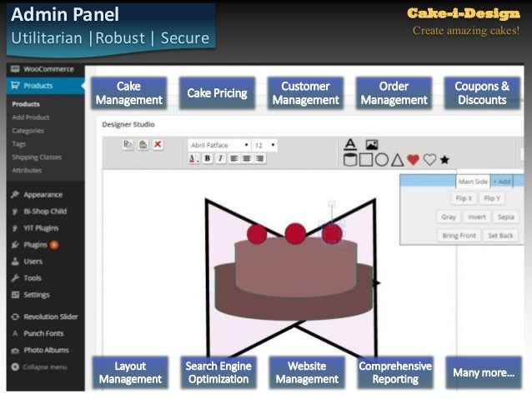Select the add text tool
This screenshot has width=532, height=399.
pos(350,144)
